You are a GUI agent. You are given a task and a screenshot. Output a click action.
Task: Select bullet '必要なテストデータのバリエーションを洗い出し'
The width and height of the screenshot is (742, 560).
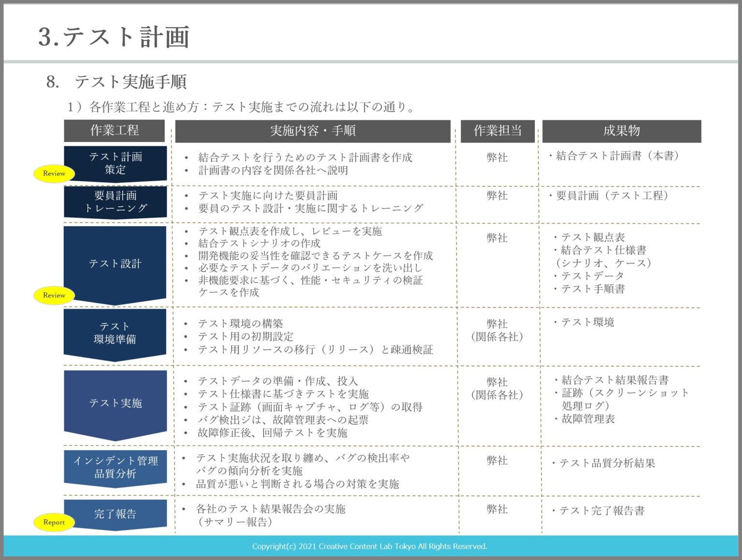pos(310,268)
